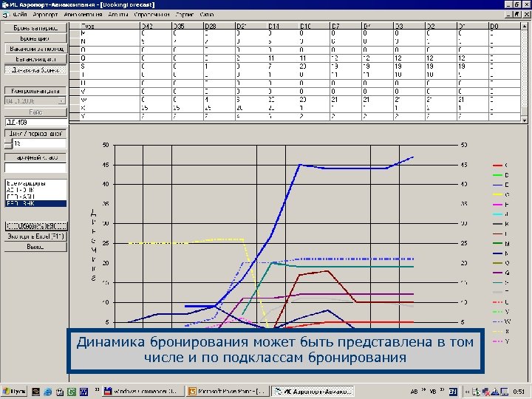Click the D28 column header

pyautogui.click(x=219, y=26)
